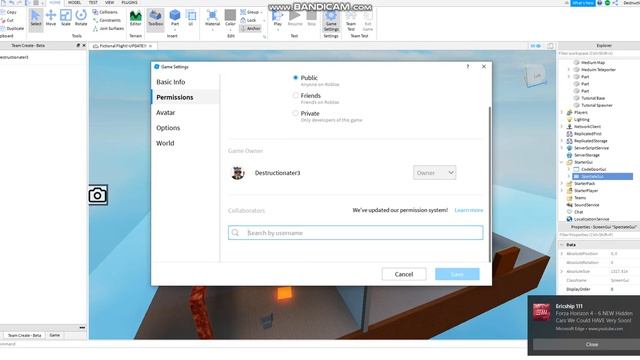Collapse the Data properties section

click(x=562, y=245)
